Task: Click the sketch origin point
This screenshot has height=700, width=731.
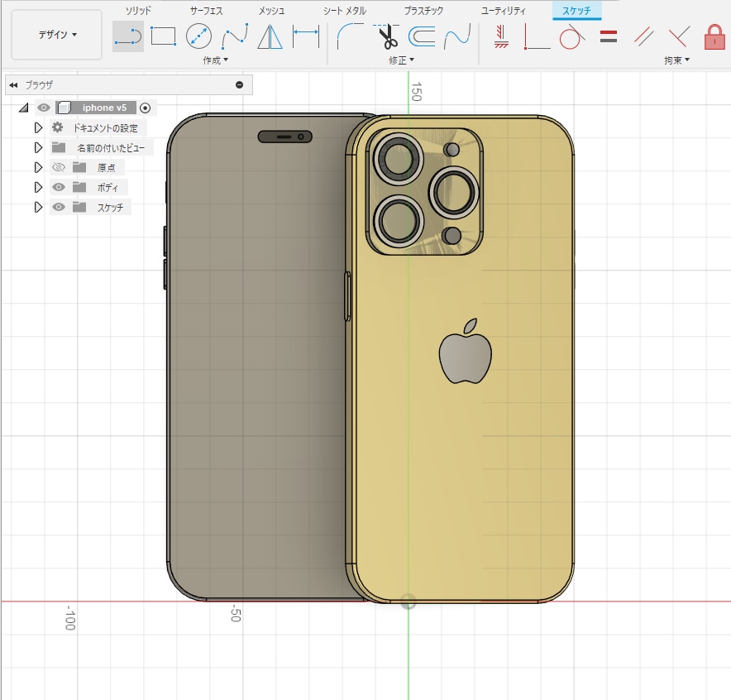Action: [x=408, y=602]
